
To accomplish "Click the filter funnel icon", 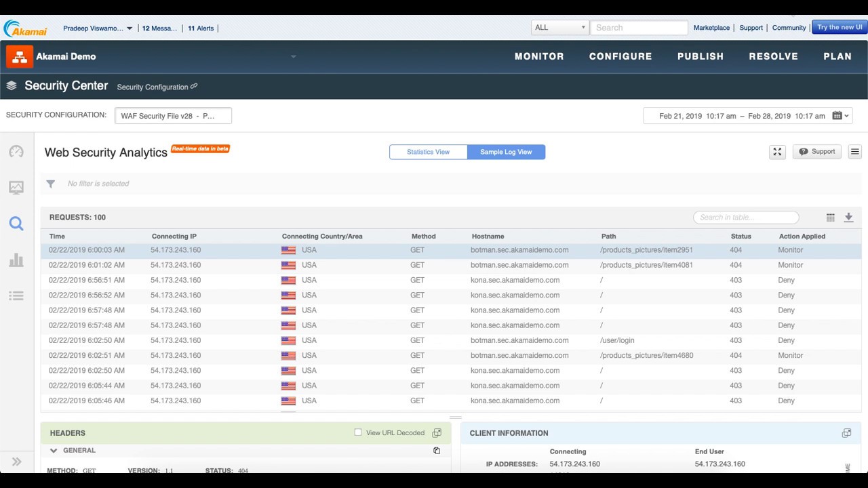I will tap(51, 184).
